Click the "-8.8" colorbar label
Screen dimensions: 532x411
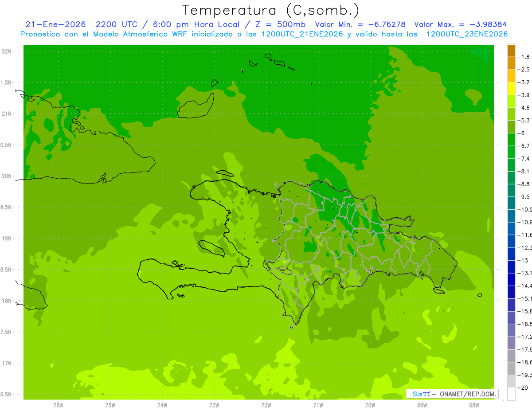point(524,184)
